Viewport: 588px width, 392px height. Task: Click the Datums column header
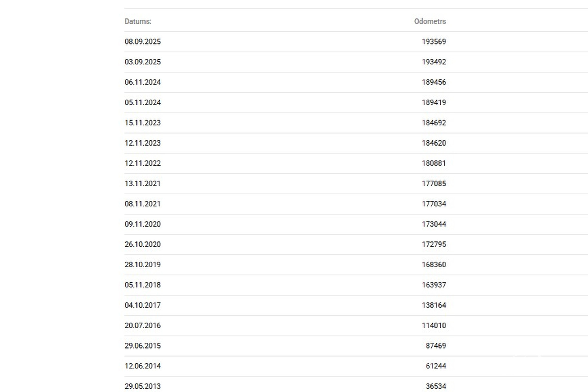pyautogui.click(x=138, y=21)
